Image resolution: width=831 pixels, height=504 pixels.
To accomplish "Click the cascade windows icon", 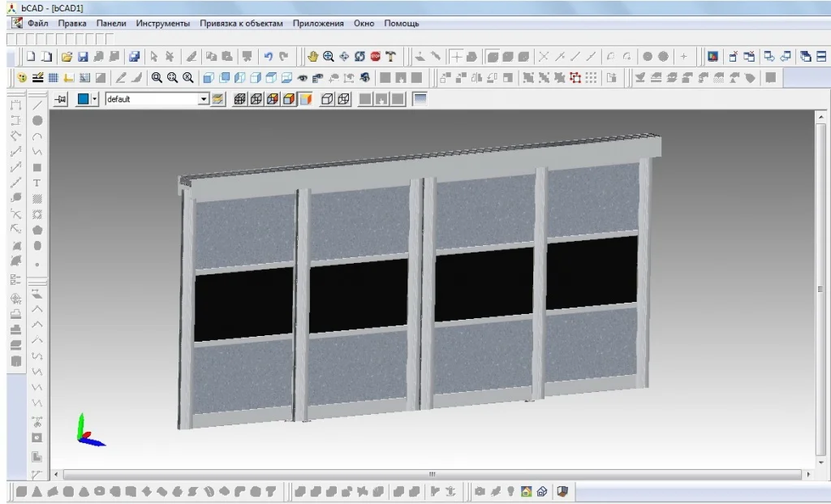I will (806, 56).
